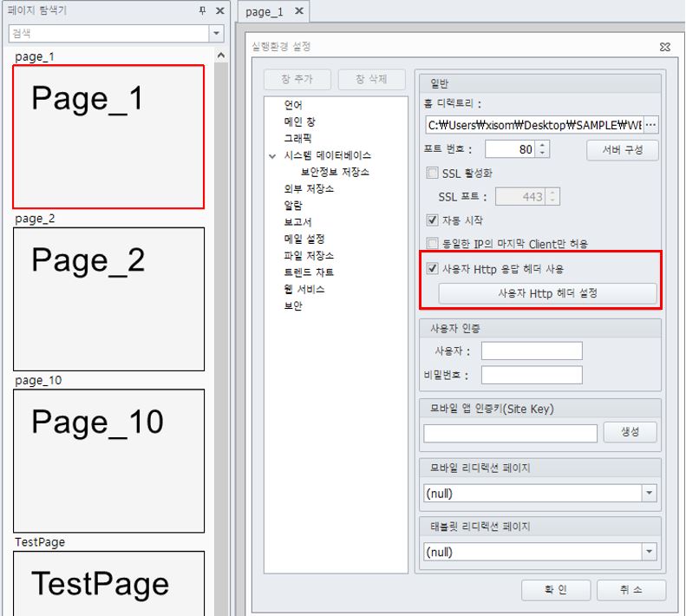
Task: Browse for home directory with ellipsis button
Action: coord(651,125)
